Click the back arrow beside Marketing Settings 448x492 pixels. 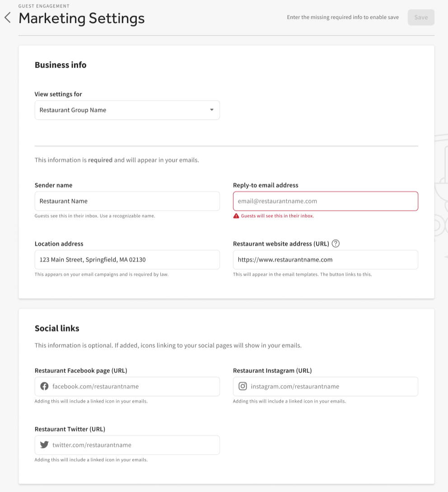7,18
